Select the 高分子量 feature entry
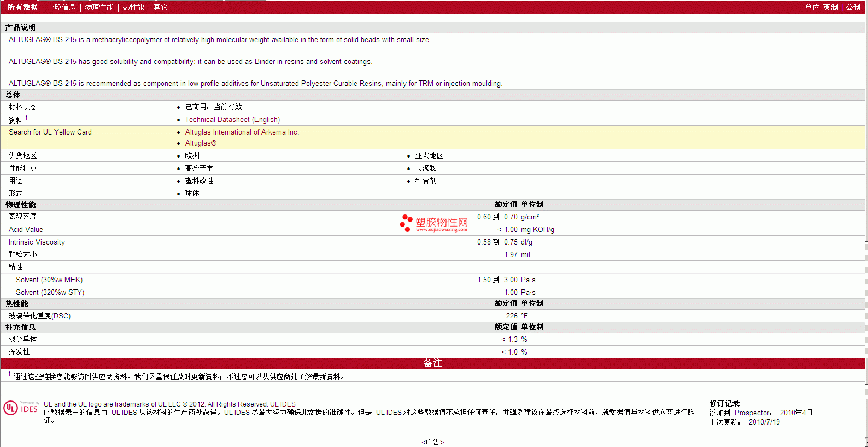 tap(199, 168)
